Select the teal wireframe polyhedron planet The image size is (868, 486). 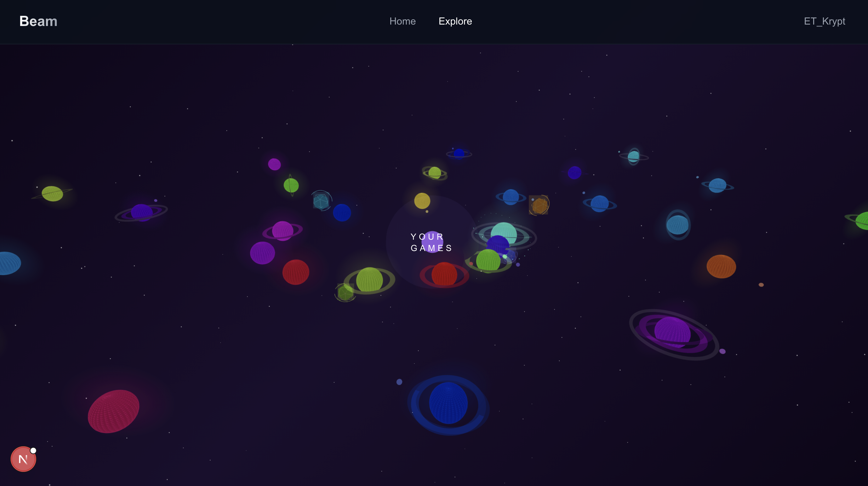(x=321, y=201)
